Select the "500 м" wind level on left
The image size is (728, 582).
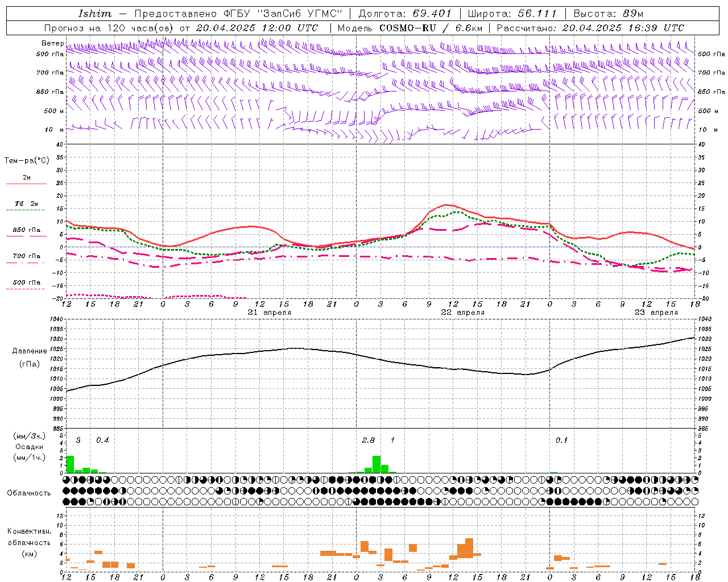[54, 111]
